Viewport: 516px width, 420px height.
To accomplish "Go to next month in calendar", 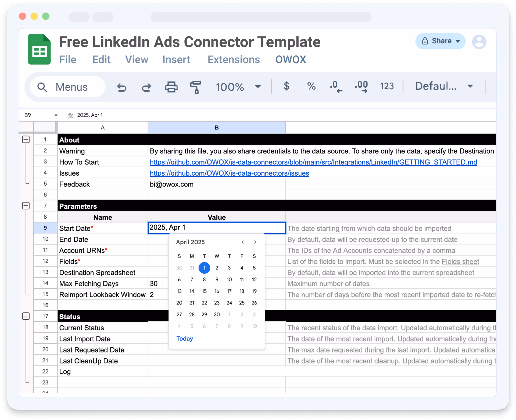I will 255,242.
